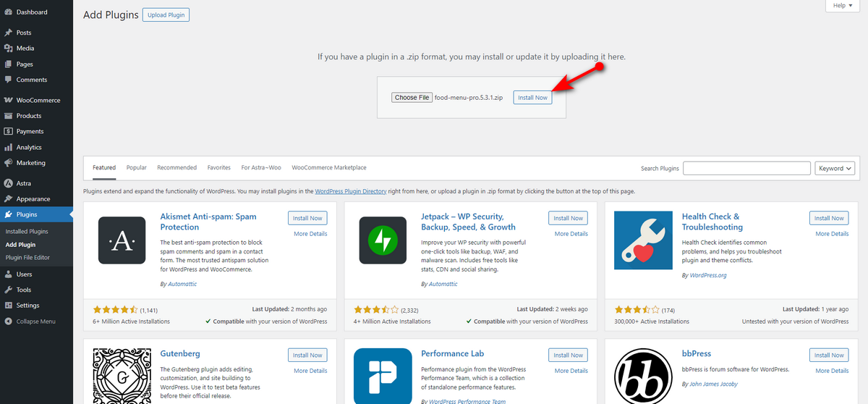Open Plugin File Editor submenu item
The width and height of the screenshot is (868, 404).
[x=29, y=258]
